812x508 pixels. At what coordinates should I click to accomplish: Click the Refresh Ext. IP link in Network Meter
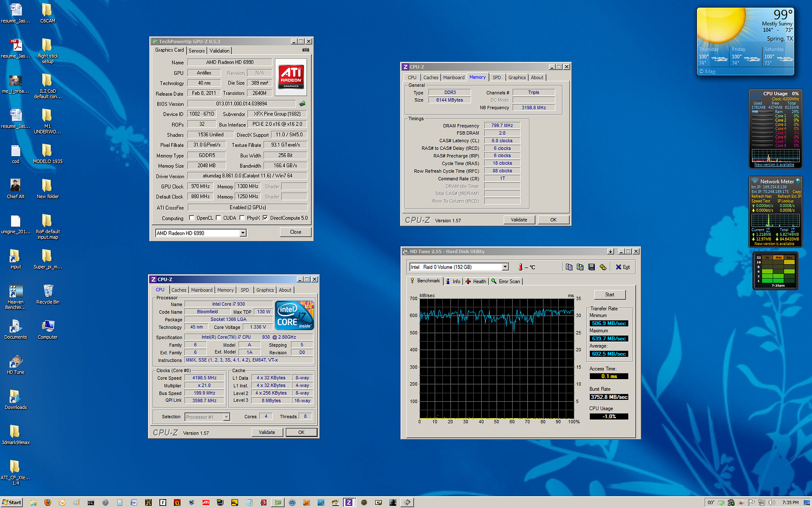pos(789,197)
